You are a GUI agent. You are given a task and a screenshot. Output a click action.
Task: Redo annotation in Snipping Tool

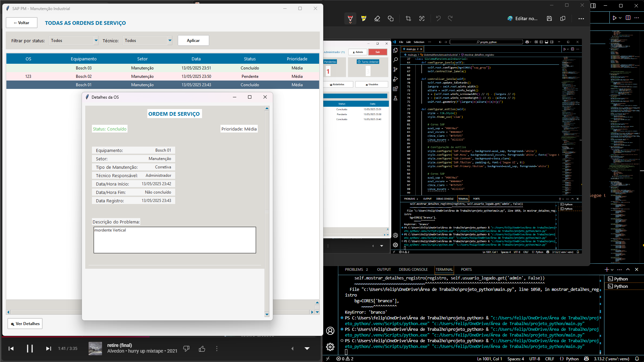click(450, 18)
